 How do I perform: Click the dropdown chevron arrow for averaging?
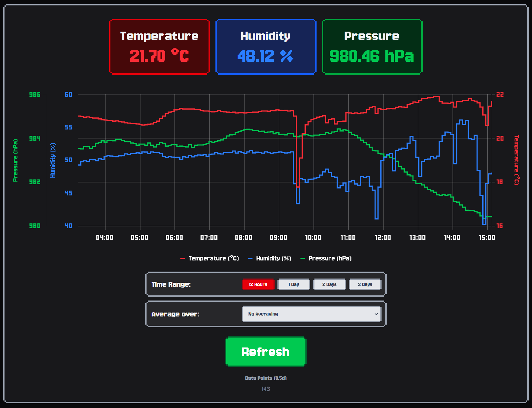(376, 314)
